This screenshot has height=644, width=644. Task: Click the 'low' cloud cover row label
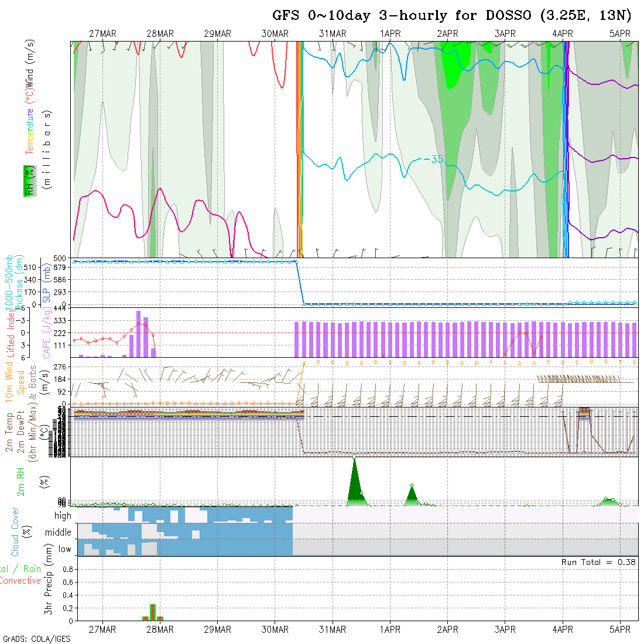tap(64, 549)
